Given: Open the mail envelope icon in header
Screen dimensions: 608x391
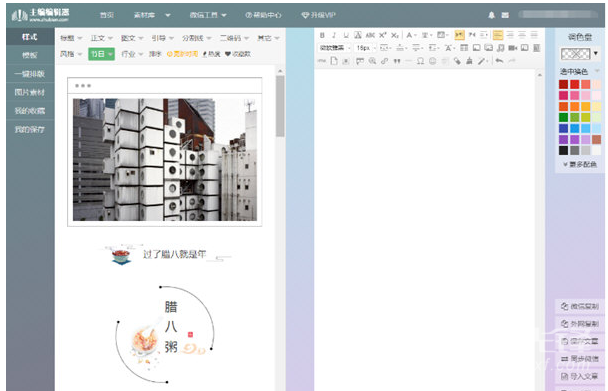Looking at the screenshot, I should coord(505,15).
